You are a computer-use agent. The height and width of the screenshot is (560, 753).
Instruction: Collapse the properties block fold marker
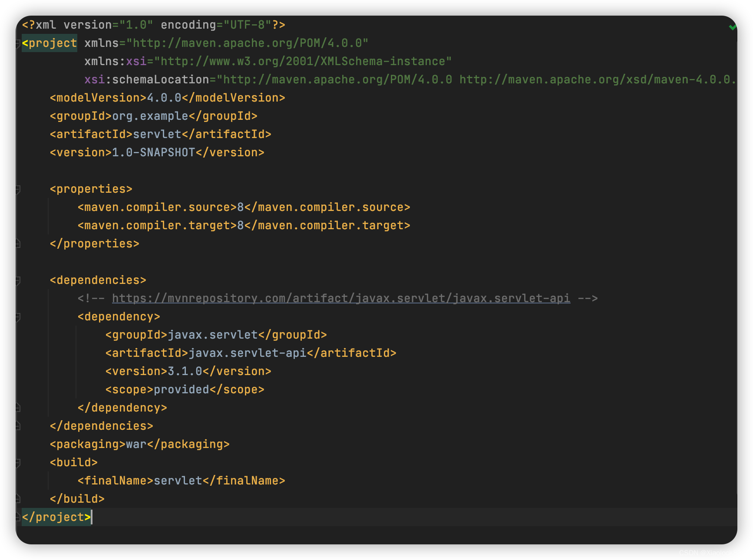pos(18,189)
